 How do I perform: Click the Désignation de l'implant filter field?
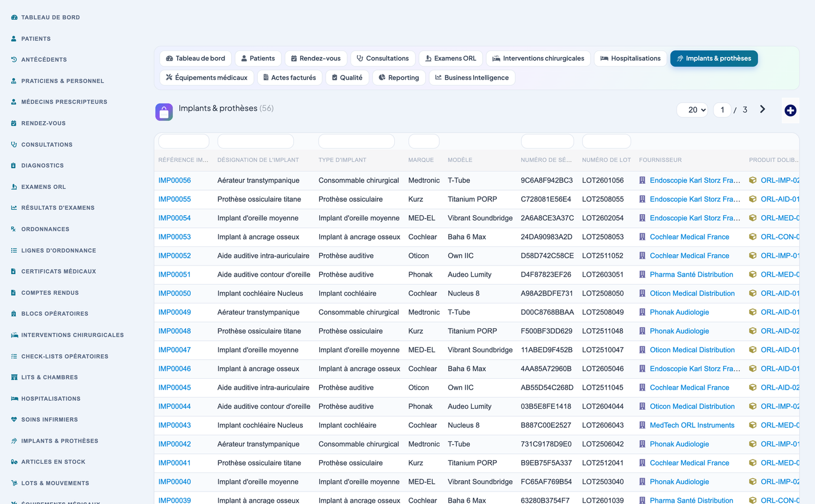pos(255,142)
